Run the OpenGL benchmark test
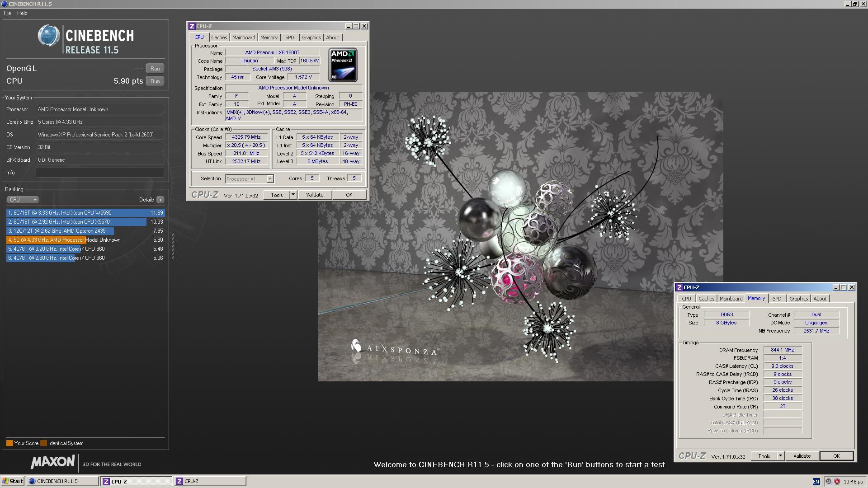This screenshot has width=868, height=488. tap(155, 69)
